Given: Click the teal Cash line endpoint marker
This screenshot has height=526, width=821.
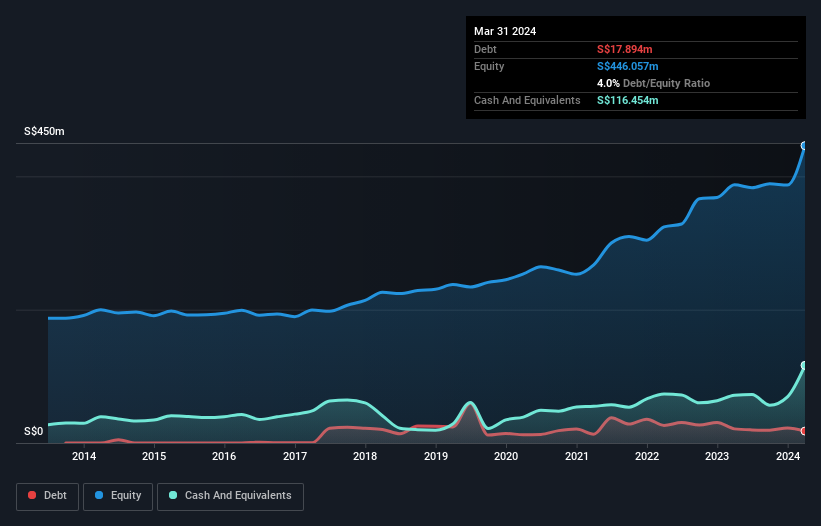Looking at the screenshot, I should pos(804,366).
